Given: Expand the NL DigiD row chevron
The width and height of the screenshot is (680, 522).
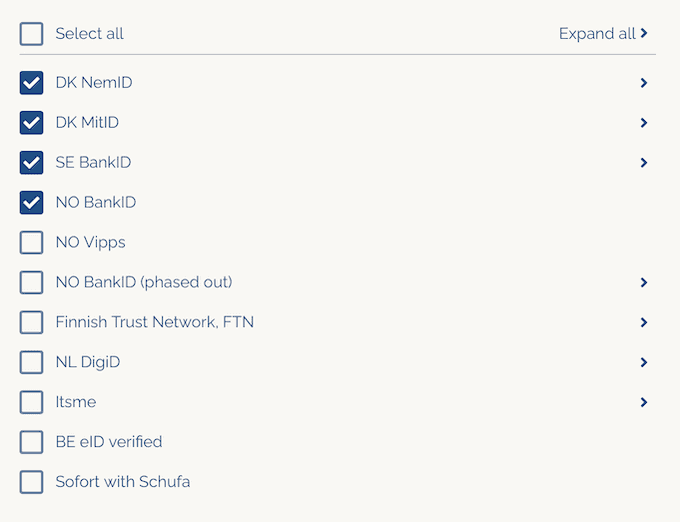Looking at the screenshot, I should point(644,362).
